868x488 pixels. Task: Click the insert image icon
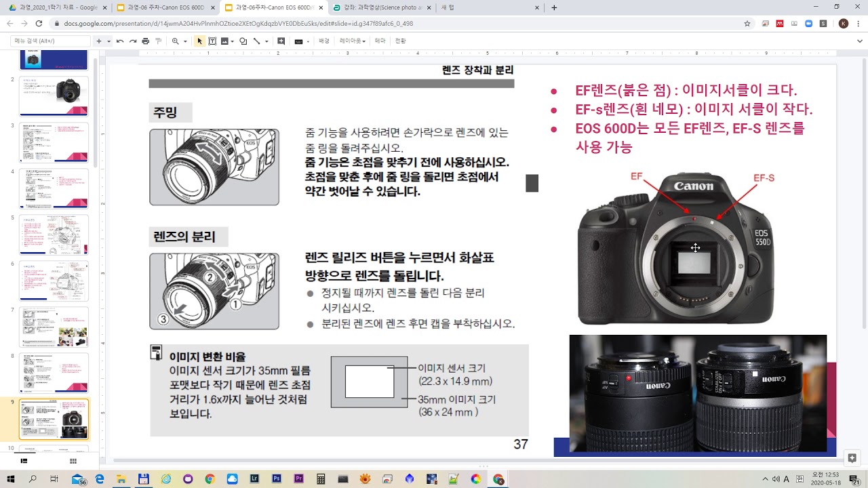click(224, 41)
